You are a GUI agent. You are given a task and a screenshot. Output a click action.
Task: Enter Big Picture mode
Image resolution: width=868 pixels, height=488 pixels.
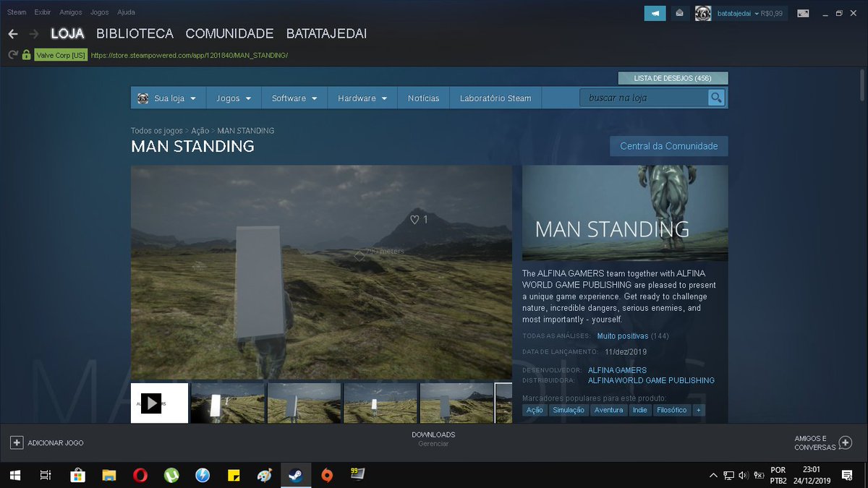(803, 13)
